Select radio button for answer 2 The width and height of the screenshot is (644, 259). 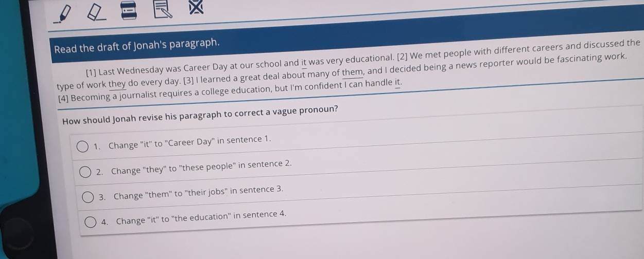tap(85, 172)
